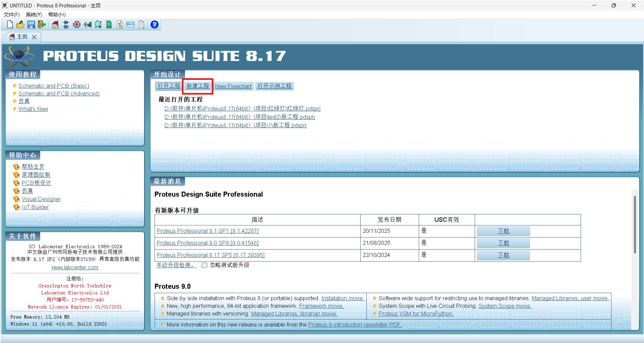644x343 pixels.
Task: Open What's New tutorial link
Action: coord(33,109)
